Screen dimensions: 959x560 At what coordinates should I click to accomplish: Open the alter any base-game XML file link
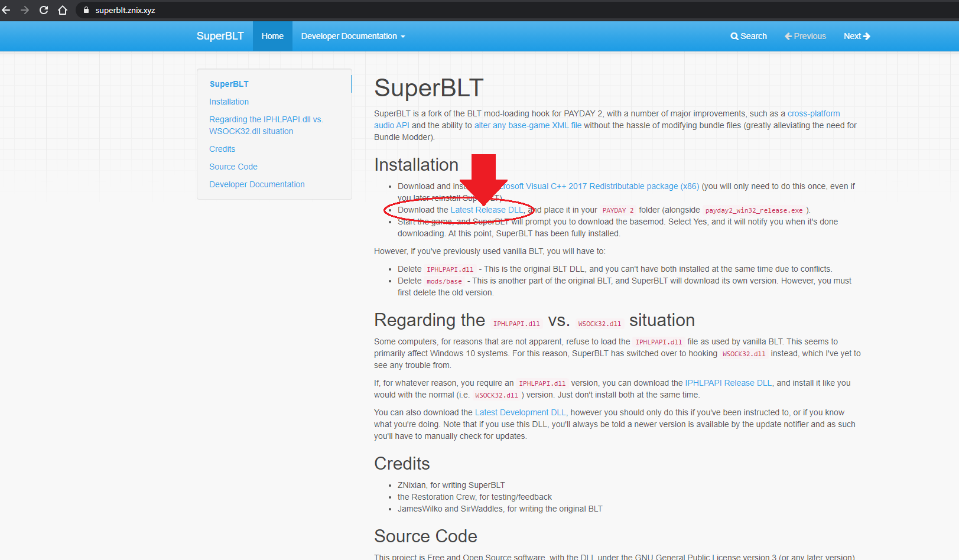pyautogui.click(x=528, y=125)
